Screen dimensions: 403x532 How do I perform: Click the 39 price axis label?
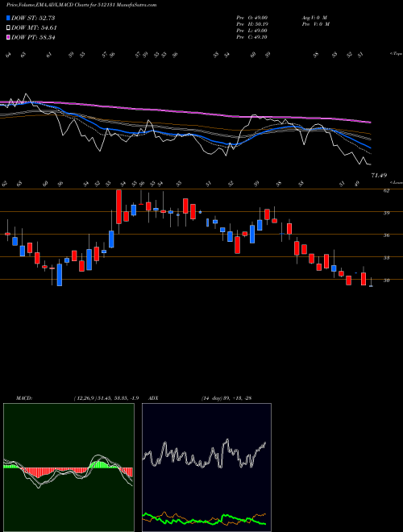coord(386,213)
